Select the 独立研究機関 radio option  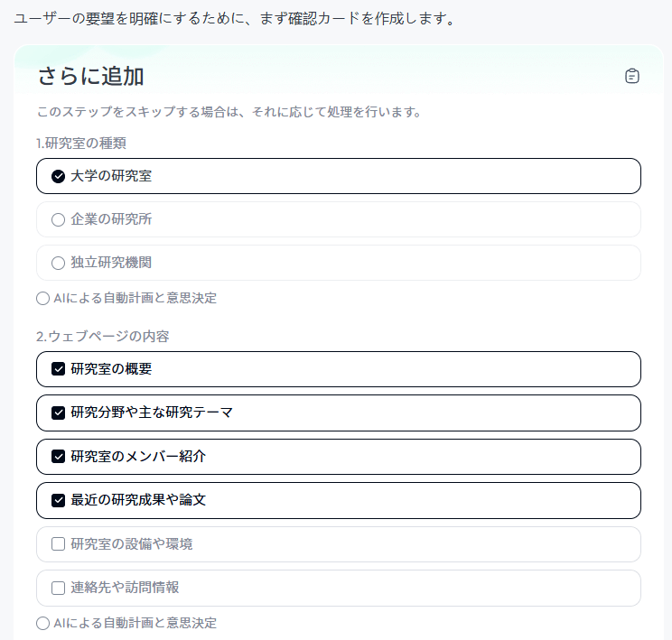click(339, 263)
